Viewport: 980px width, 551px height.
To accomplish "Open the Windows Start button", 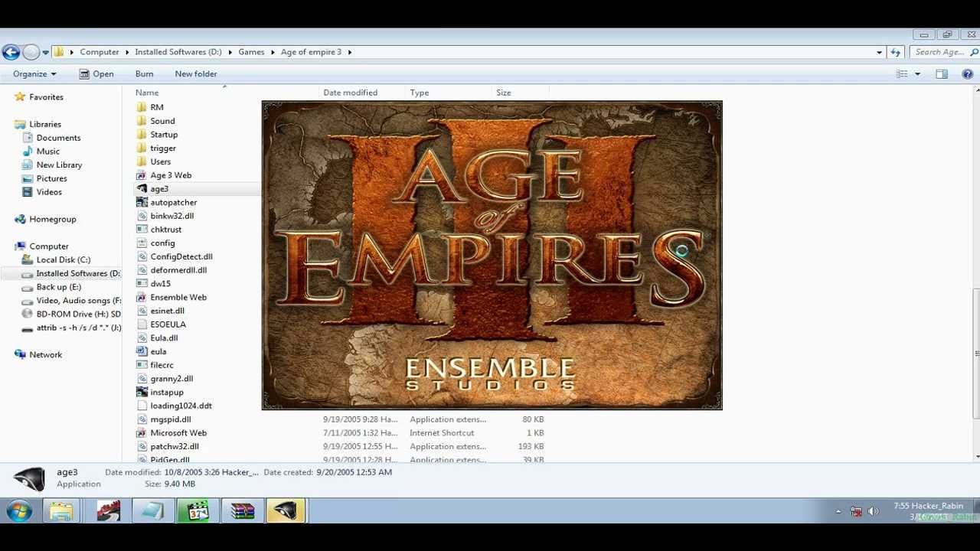I will pyautogui.click(x=18, y=511).
